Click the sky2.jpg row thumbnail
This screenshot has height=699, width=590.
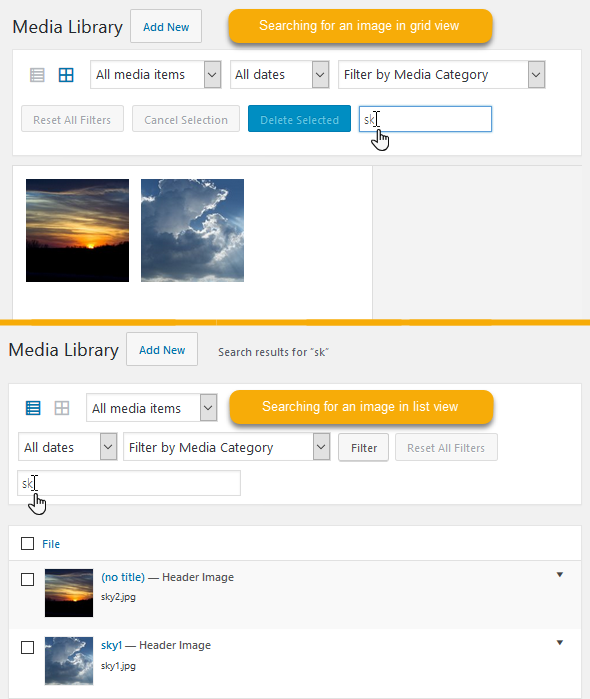(69, 593)
